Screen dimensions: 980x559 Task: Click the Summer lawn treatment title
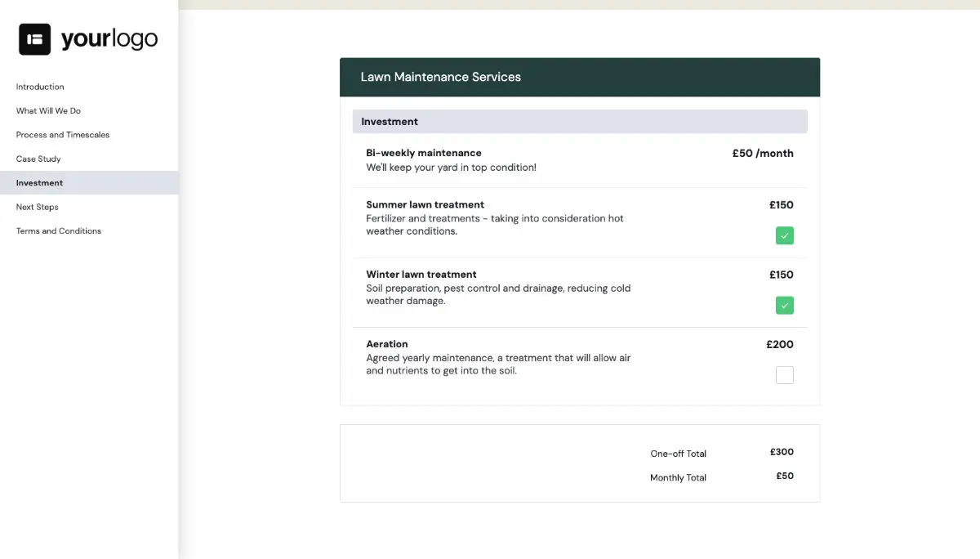[424, 204]
